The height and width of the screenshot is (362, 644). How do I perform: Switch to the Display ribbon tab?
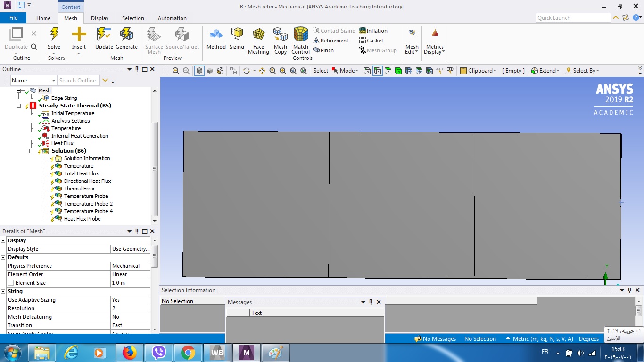pos(100,18)
